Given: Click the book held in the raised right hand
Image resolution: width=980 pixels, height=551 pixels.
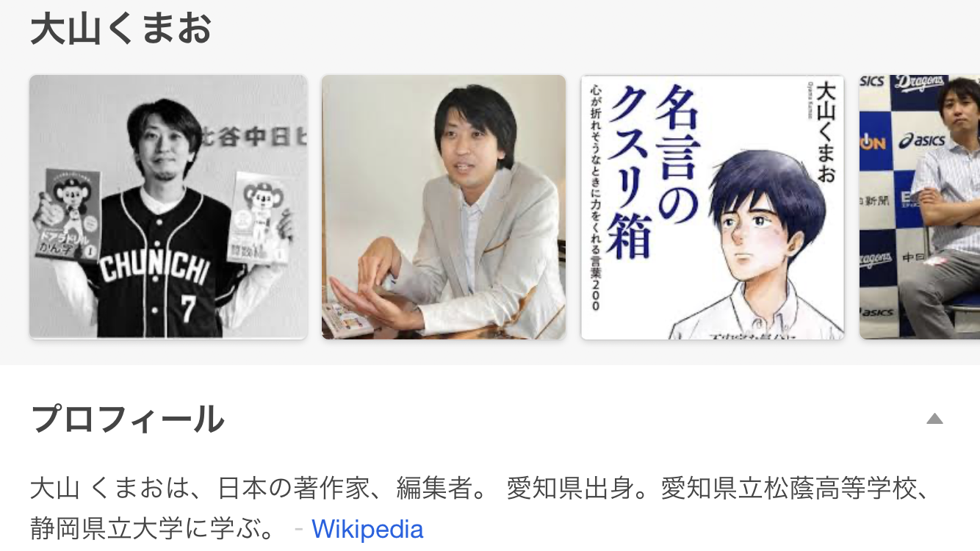Looking at the screenshot, I should tap(257, 220).
